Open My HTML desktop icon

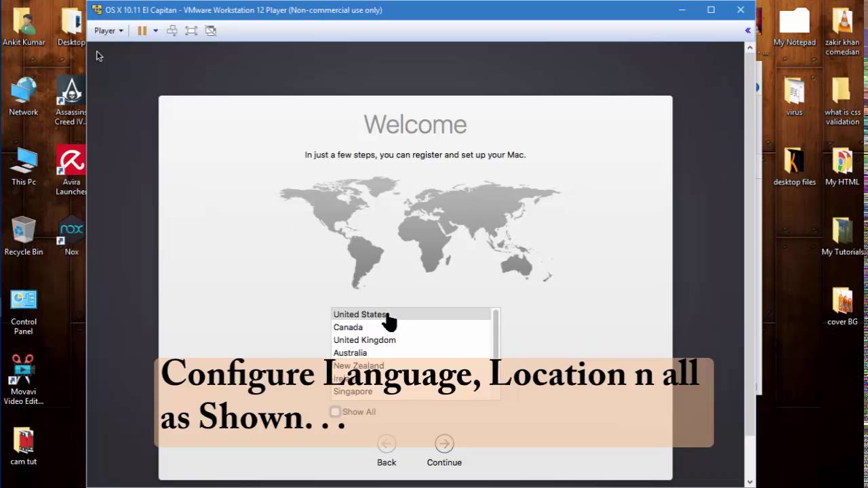coord(842,167)
